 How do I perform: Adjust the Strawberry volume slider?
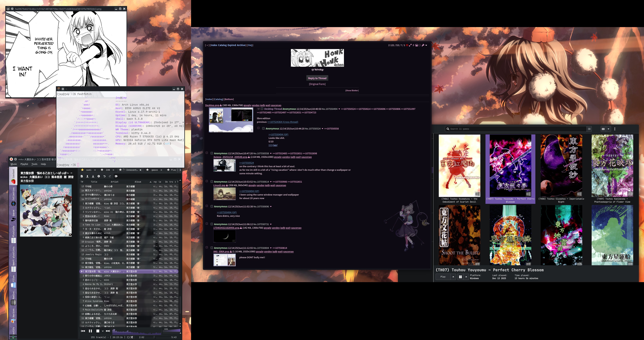pos(171,330)
